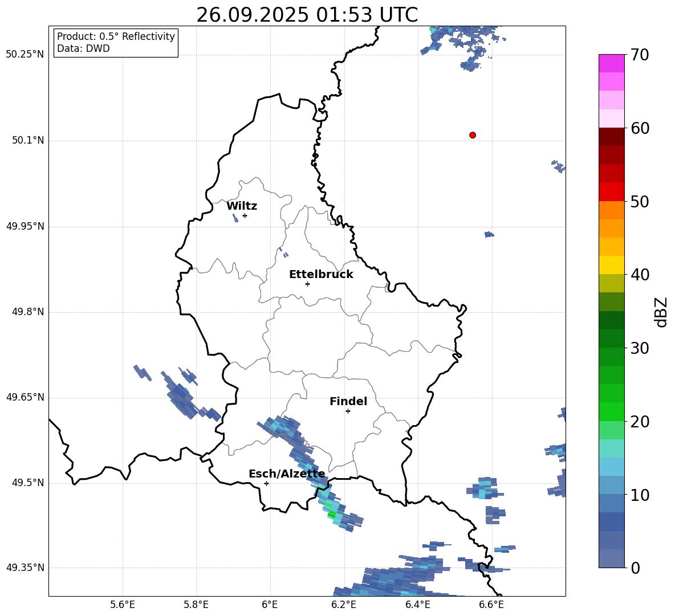The width and height of the screenshot is (675, 616).
Task: Click the blue swatch just below 10
Action: [x=612, y=503]
